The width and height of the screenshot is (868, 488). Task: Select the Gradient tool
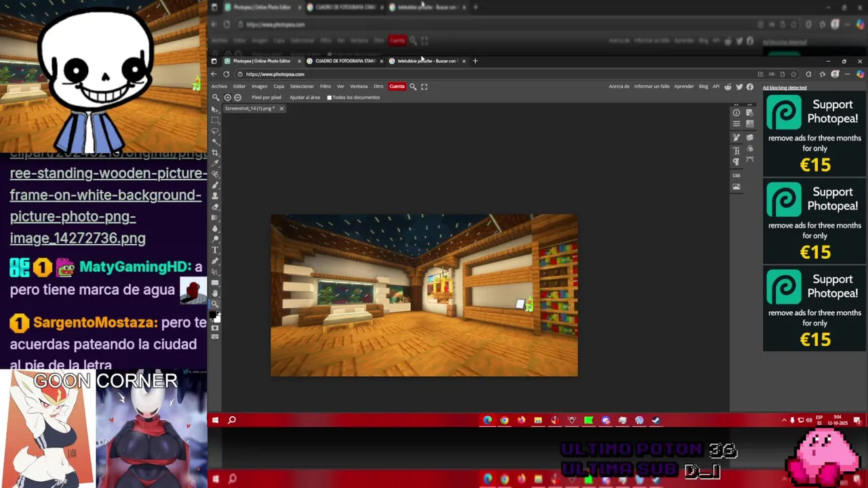(x=215, y=218)
